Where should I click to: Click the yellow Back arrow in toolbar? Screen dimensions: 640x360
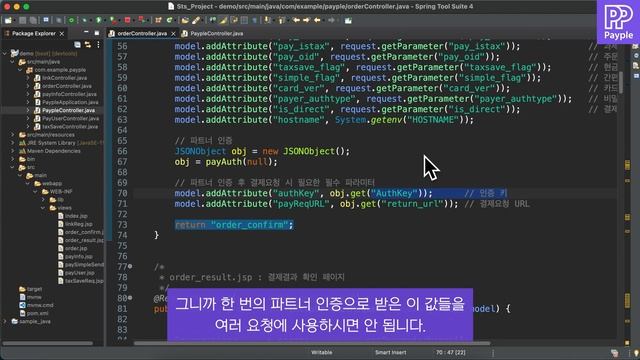[x=296, y=20]
